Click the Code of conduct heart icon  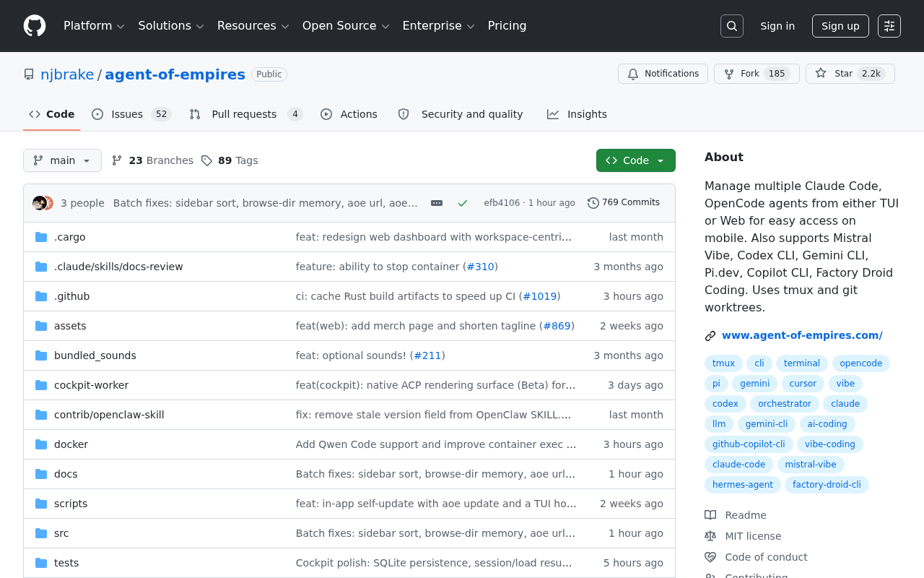[710, 557]
